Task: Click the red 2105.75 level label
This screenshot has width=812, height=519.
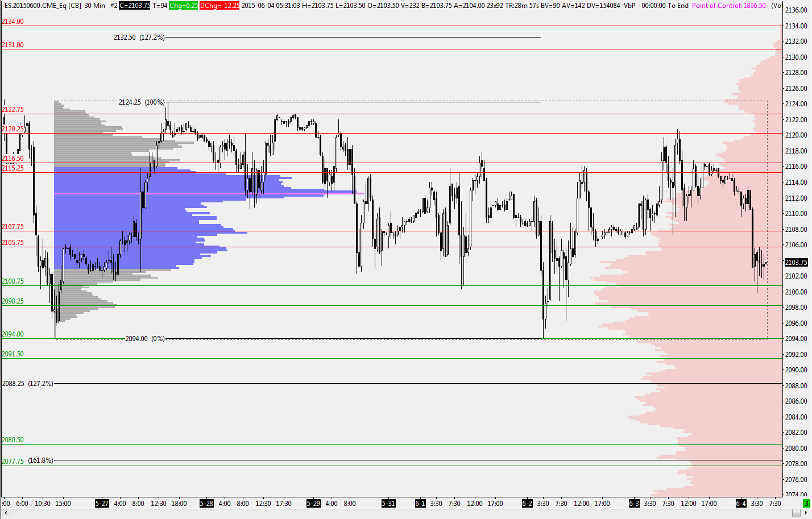Action: [x=13, y=243]
